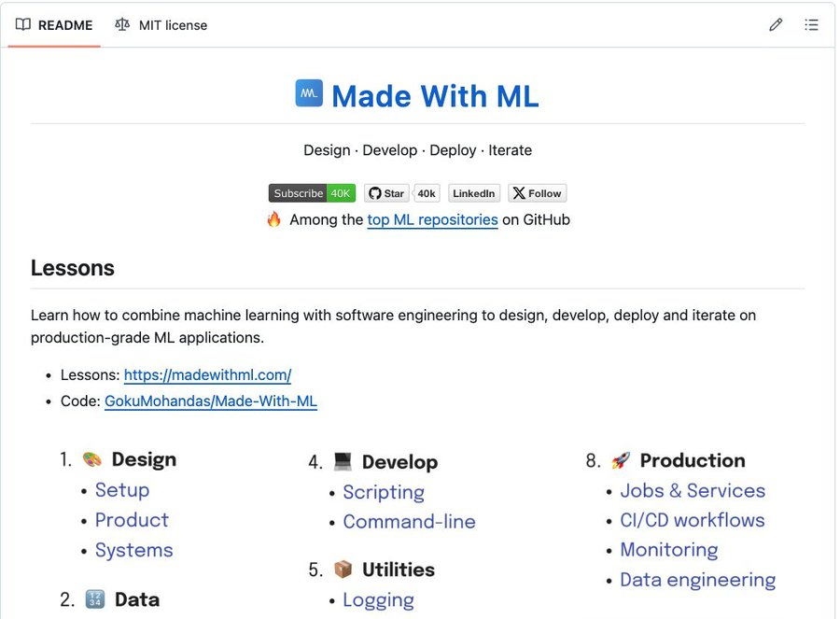
Task: Click the Lessons section heading
Action: pos(72,267)
